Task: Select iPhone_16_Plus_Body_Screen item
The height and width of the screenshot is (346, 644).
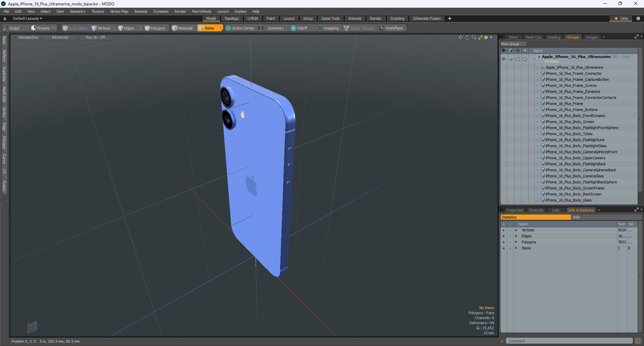Action: (570, 122)
